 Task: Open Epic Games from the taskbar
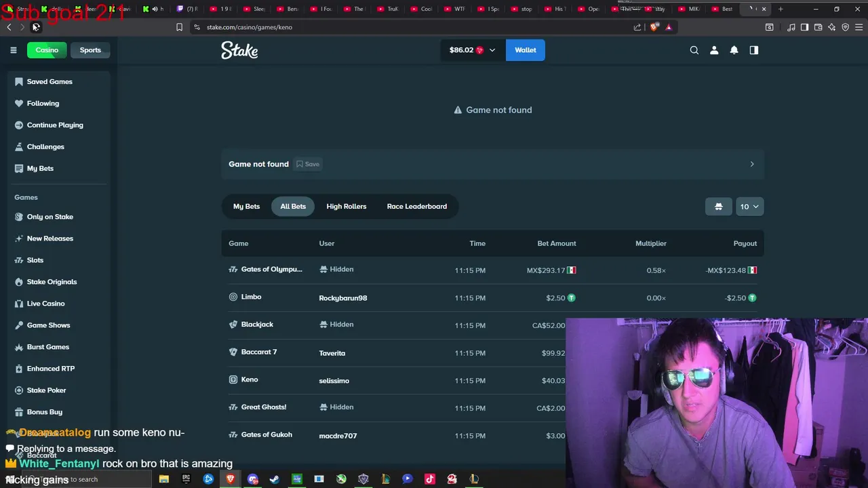(x=186, y=479)
